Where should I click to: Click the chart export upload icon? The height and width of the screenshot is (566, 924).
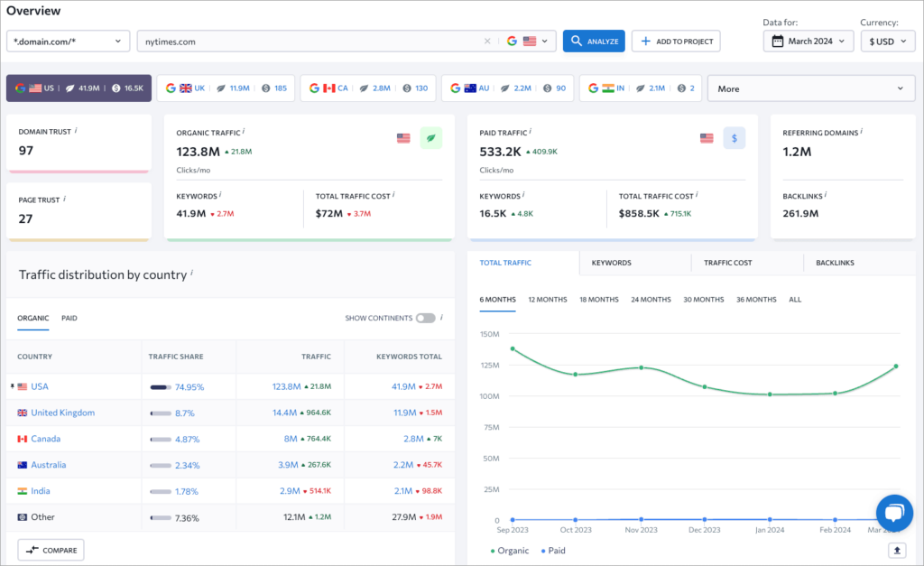tap(897, 551)
